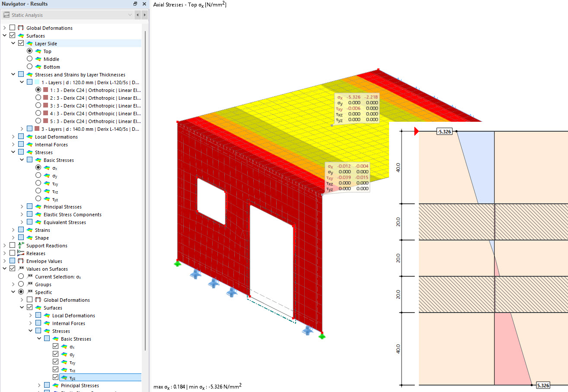Click the 'Envelope Values' label
Viewport: 568px width, 392px height.
pyautogui.click(x=44, y=261)
